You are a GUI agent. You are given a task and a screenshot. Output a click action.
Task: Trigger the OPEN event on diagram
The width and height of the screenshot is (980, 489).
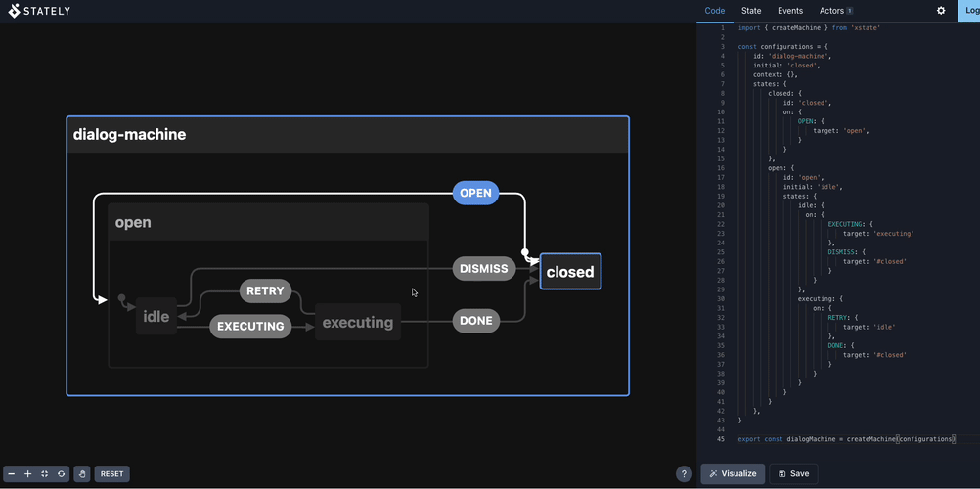pos(475,193)
